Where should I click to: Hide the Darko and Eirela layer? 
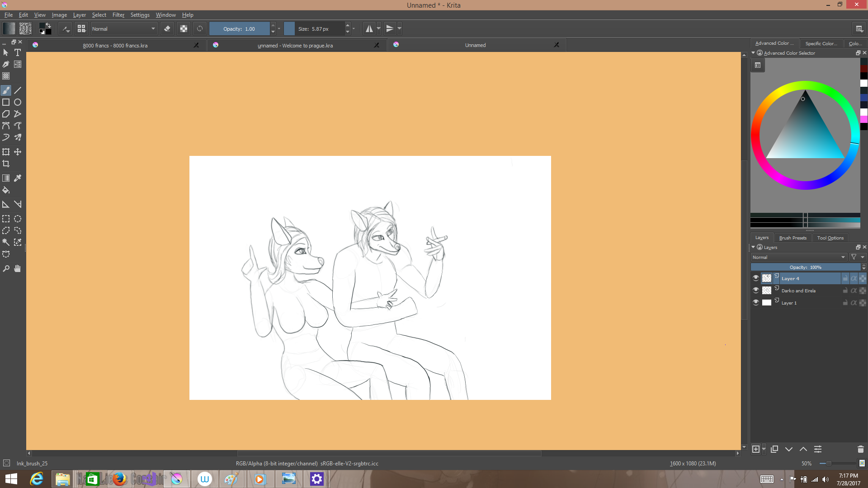tap(755, 290)
